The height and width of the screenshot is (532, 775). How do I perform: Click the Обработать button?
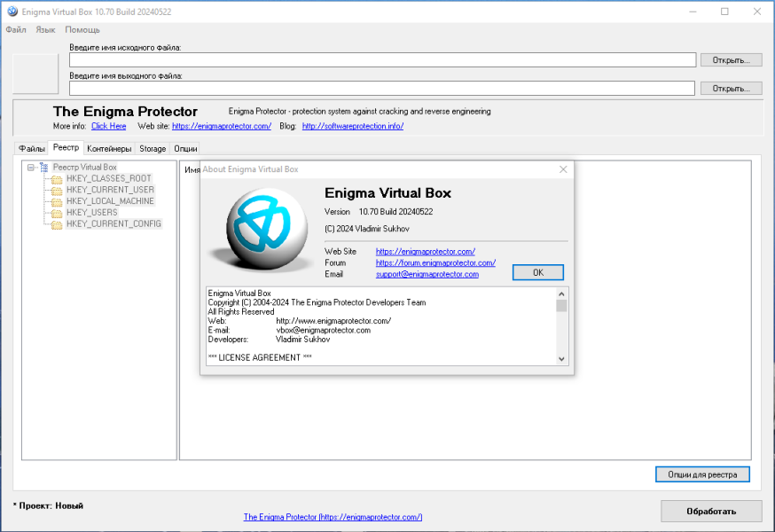pyautogui.click(x=711, y=512)
